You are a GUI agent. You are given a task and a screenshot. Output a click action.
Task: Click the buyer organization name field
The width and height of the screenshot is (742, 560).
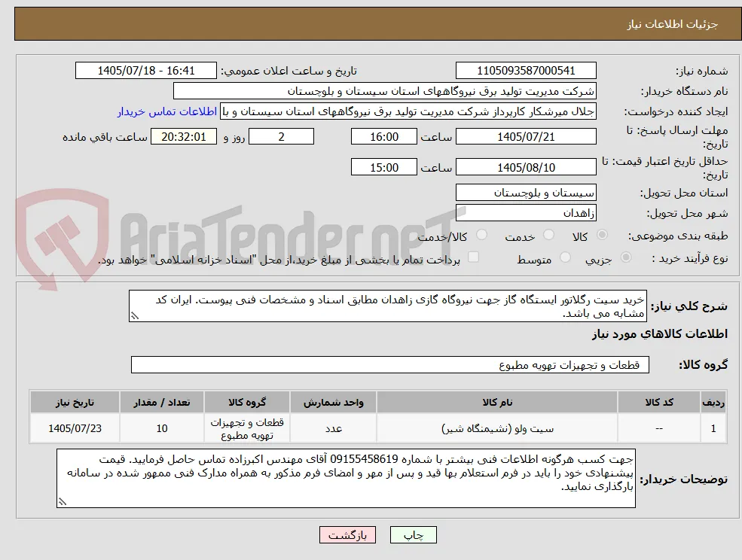(x=385, y=91)
